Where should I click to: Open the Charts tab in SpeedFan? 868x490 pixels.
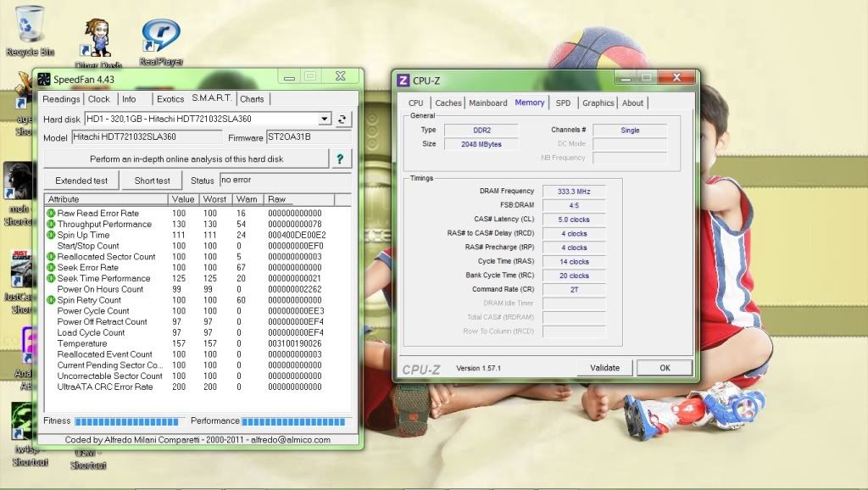[x=252, y=99]
